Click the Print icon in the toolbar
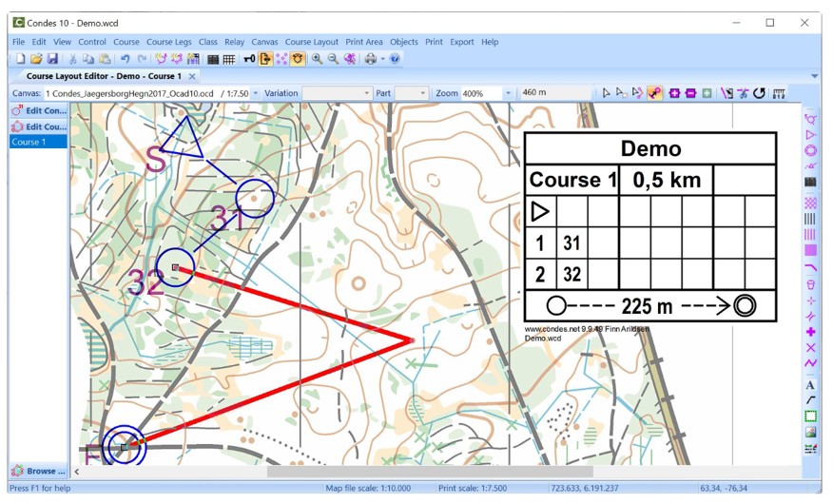 pyautogui.click(x=370, y=59)
